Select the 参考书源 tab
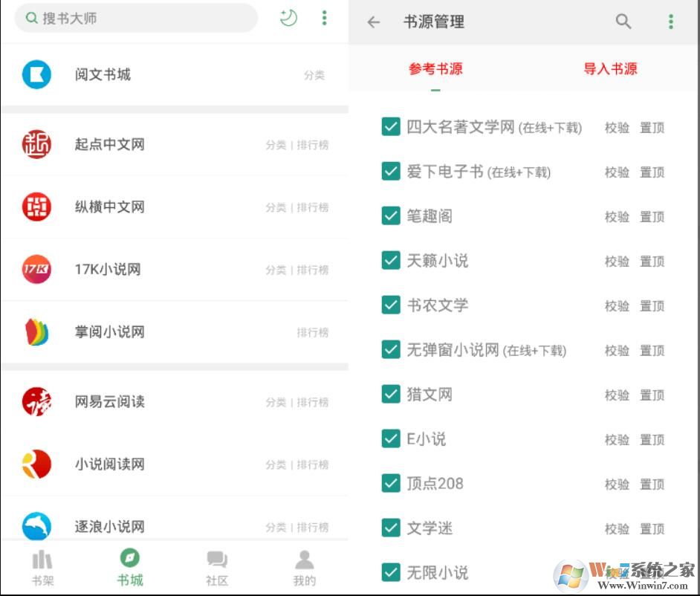 pyautogui.click(x=435, y=69)
